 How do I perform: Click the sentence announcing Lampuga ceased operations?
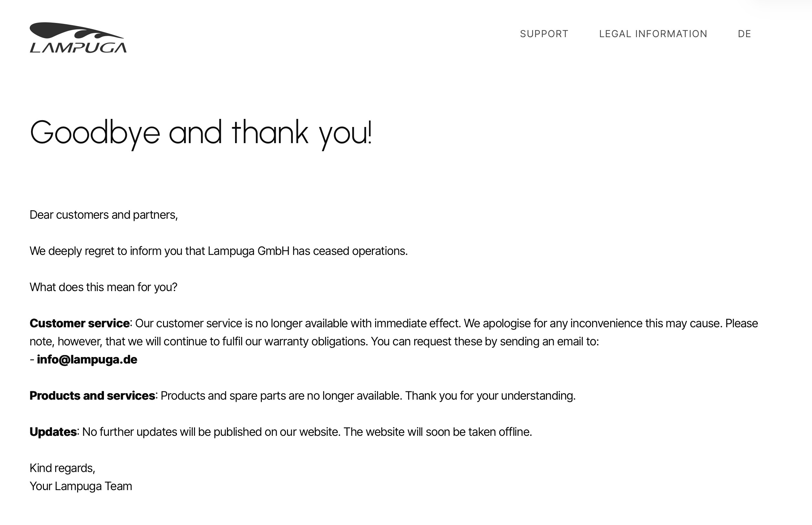(x=218, y=251)
